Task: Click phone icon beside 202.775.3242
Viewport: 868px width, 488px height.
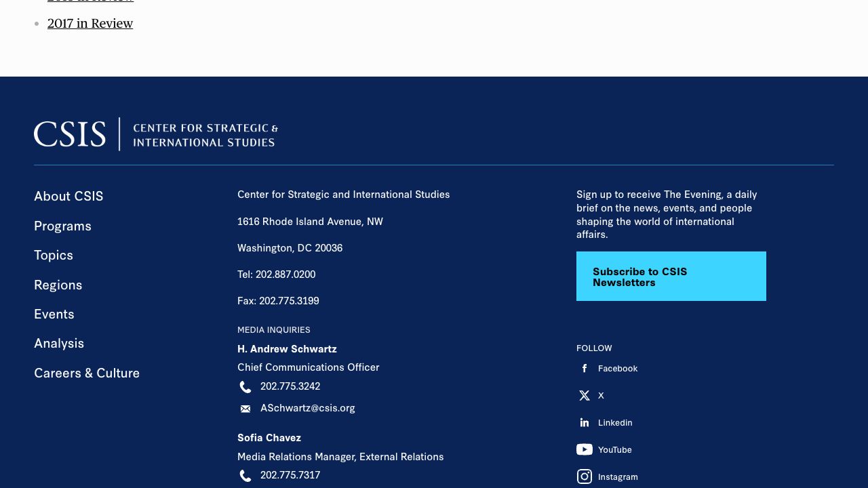Action: pyautogui.click(x=245, y=387)
